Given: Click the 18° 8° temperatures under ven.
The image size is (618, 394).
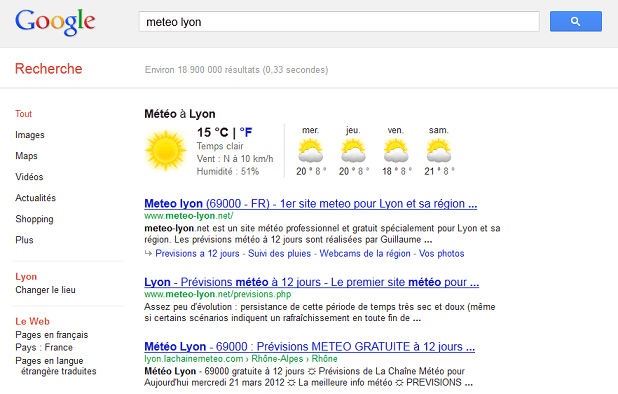Looking at the screenshot, I should [396, 171].
